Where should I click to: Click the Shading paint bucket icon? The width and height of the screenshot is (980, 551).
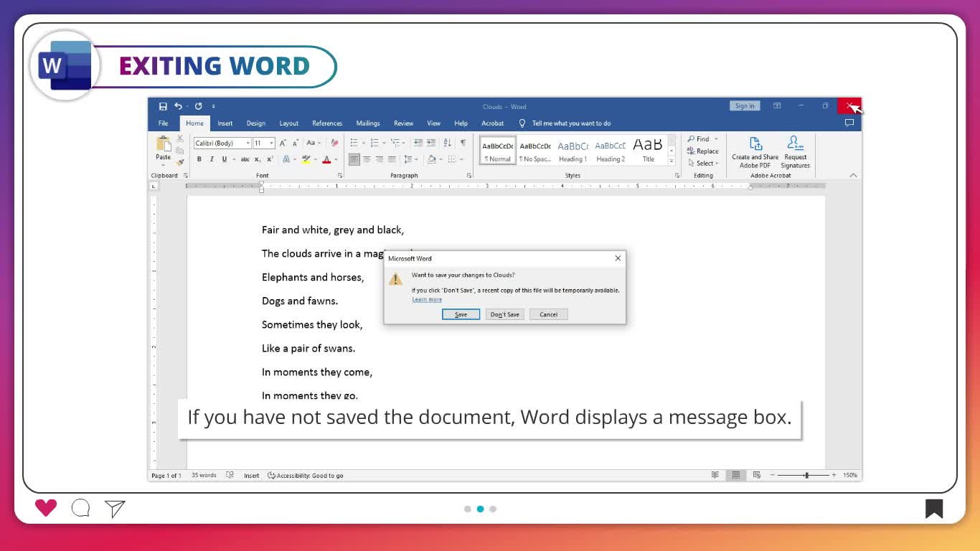coord(431,159)
